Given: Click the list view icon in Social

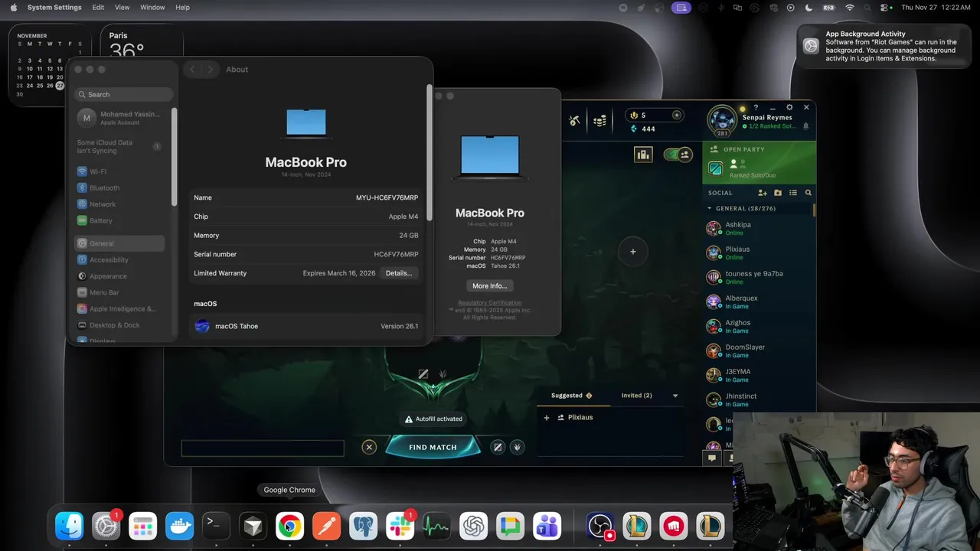Looking at the screenshot, I should [793, 193].
